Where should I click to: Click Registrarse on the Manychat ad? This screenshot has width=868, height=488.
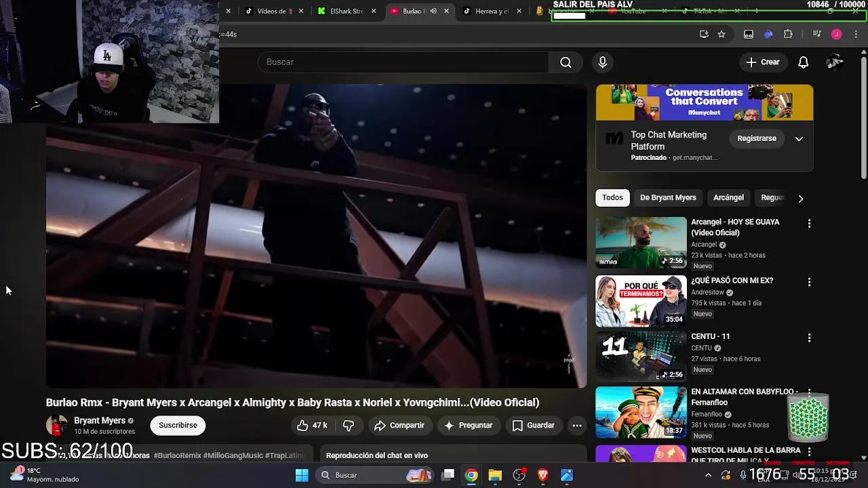(x=757, y=138)
